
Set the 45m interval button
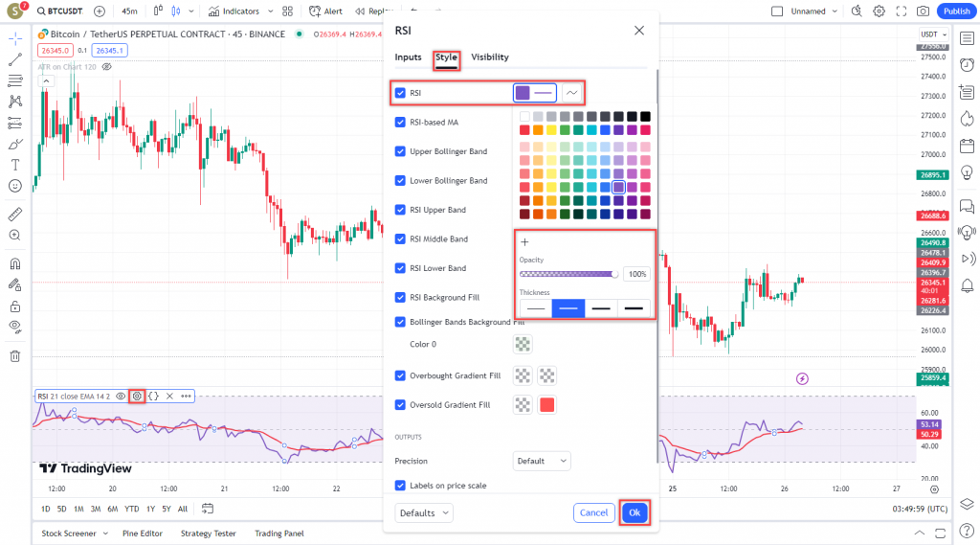point(129,11)
